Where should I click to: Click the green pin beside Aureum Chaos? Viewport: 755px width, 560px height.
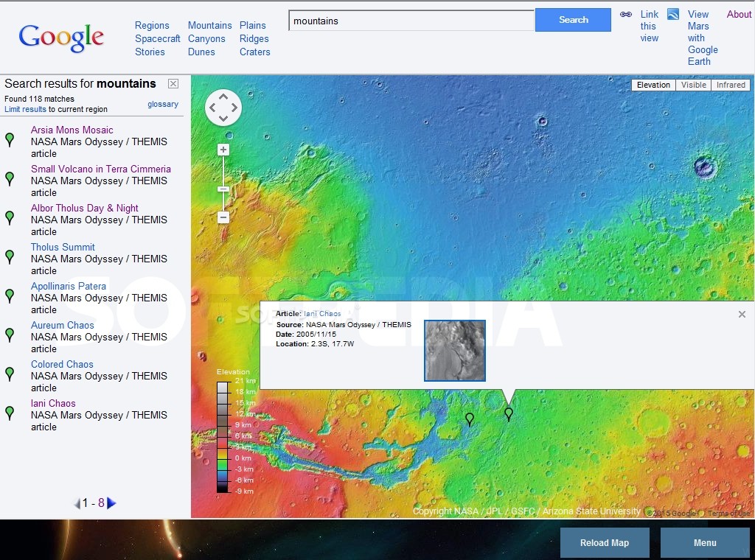10,335
